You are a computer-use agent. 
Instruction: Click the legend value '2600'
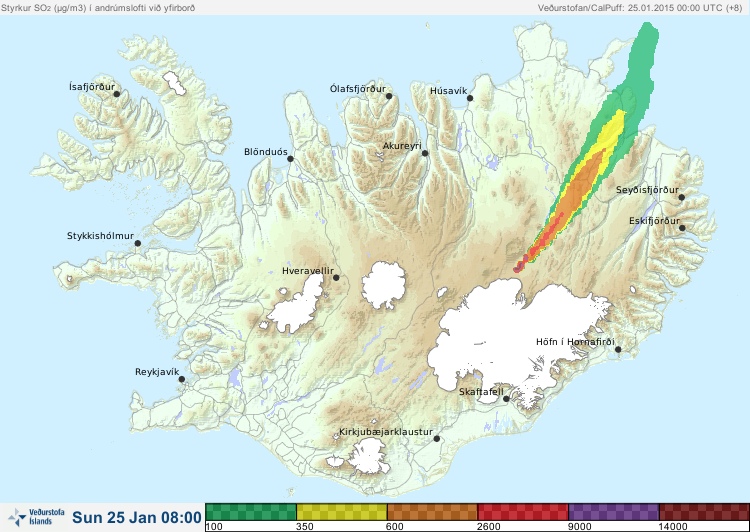pyautogui.click(x=488, y=527)
